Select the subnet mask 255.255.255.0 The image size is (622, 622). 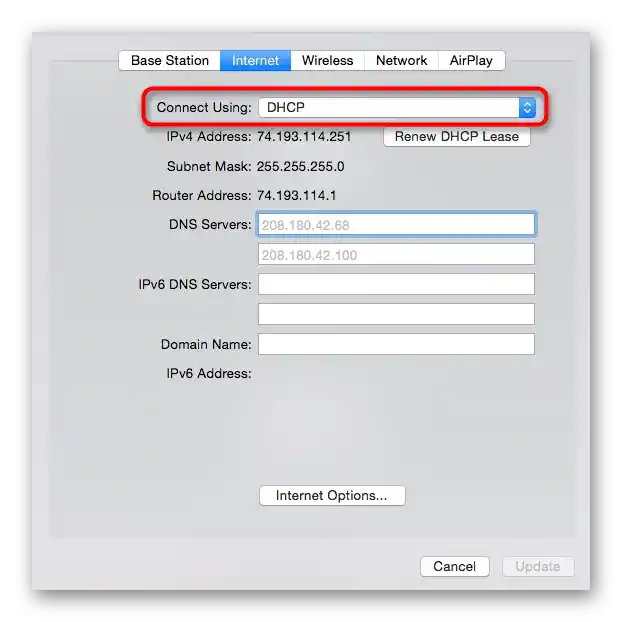pos(300,166)
